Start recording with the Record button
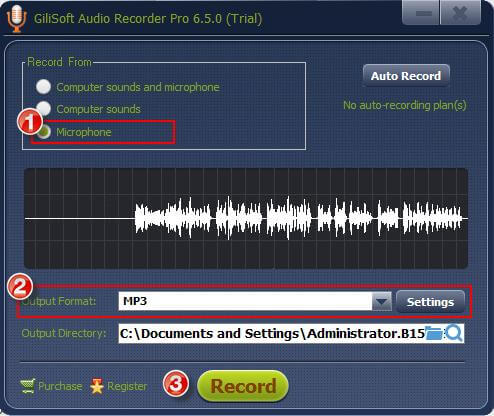494x416 pixels. 243,386
